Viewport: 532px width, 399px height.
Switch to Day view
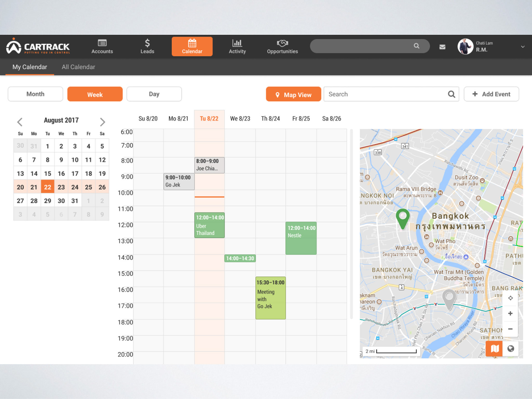point(154,94)
